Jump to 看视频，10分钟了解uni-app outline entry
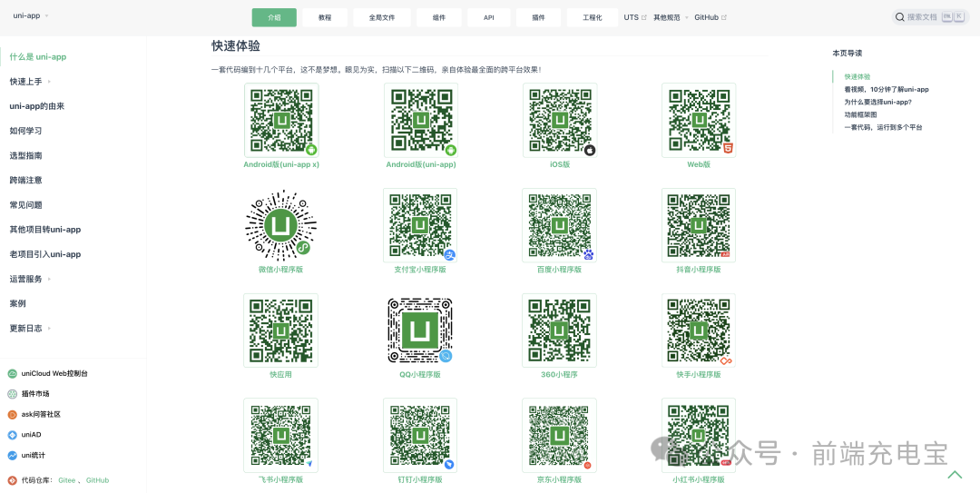980x493 pixels. pos(887,90)
